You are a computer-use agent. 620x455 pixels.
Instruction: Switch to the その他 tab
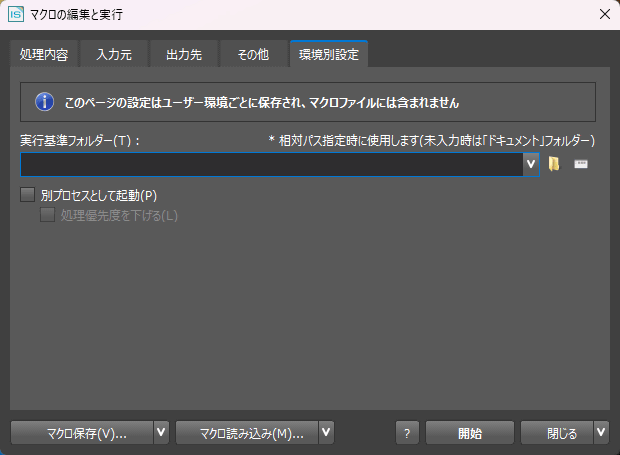coord(253,54)
